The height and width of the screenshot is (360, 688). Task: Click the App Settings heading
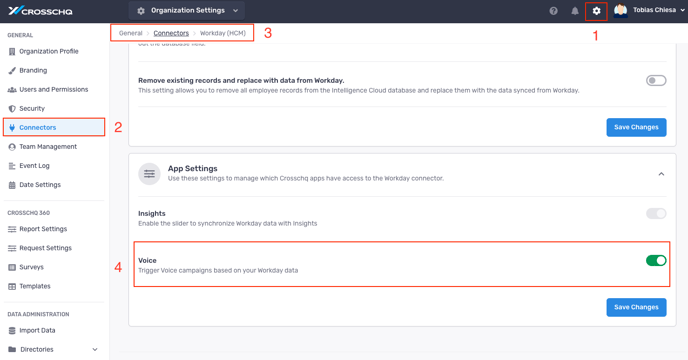click(193, 169)
